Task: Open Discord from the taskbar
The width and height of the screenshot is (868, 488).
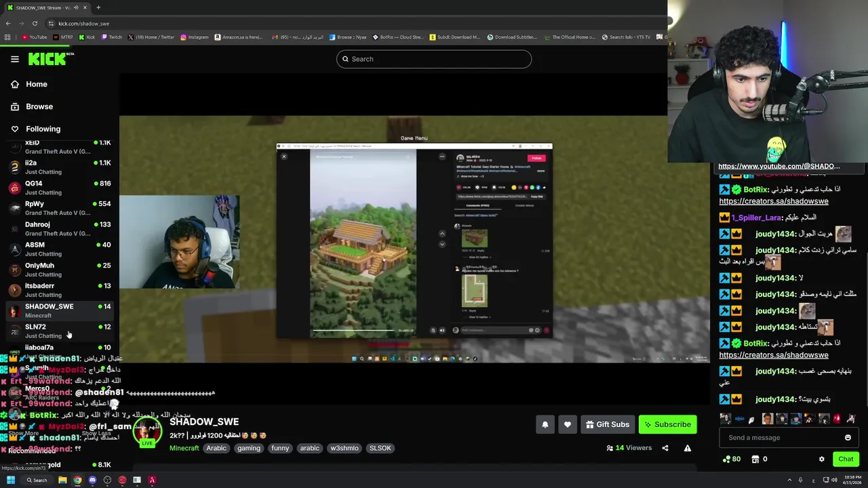Action: point(92,480)
